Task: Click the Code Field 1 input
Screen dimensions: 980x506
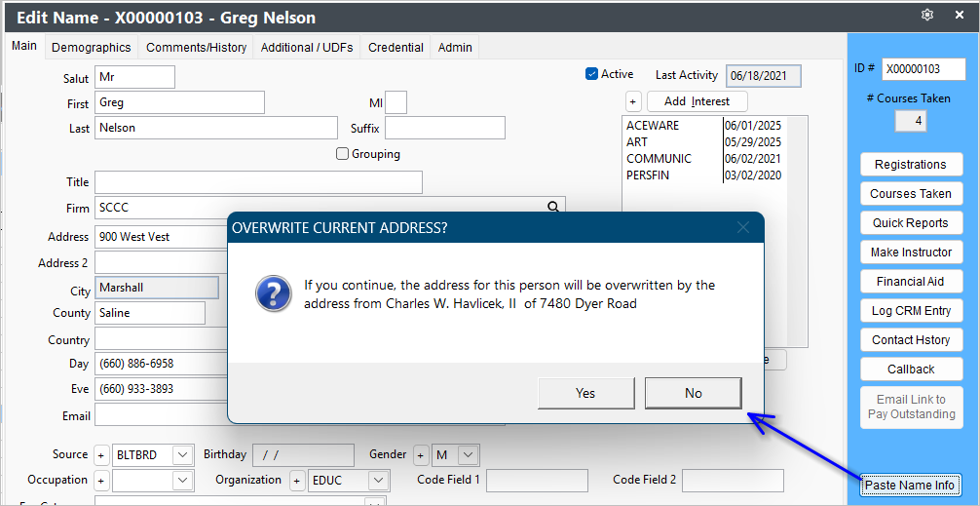Action: tap(538, 481)
